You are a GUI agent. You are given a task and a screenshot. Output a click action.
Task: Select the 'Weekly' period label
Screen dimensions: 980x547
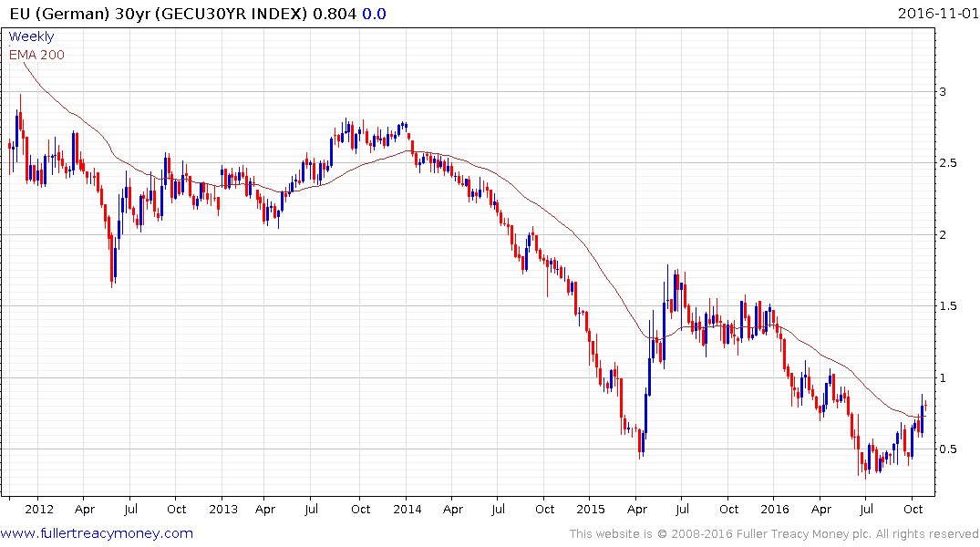(31, 36)
